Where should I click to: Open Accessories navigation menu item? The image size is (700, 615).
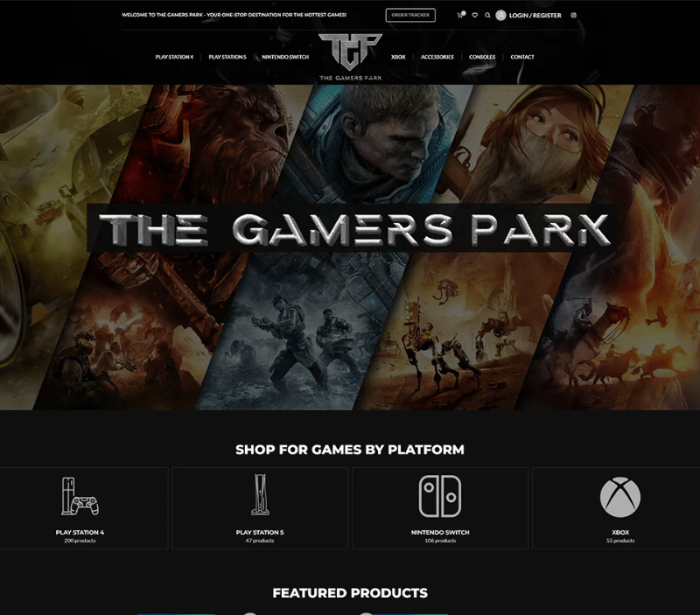click(x=437, y=57)
